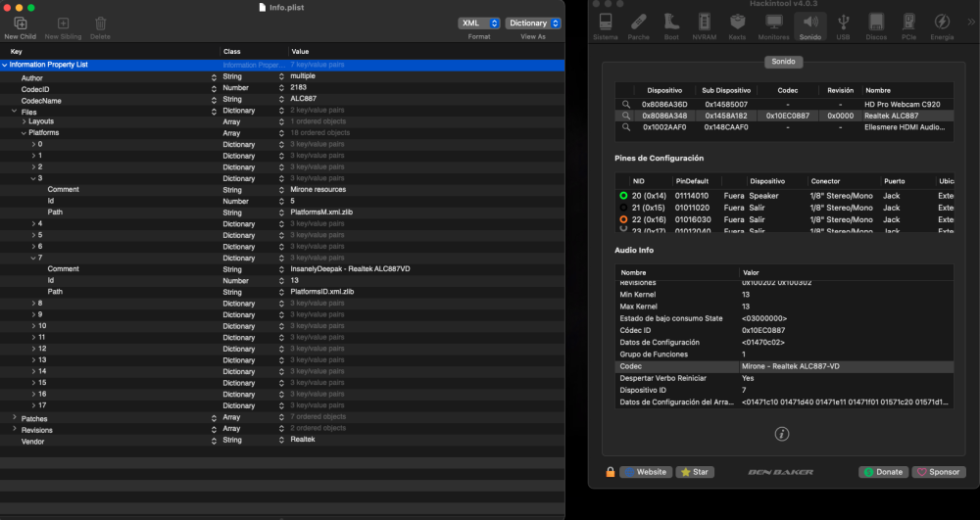The height and width of the screenshot is (520, 980).
Task: Select the Codec row in Audio Info
Action: coord(784,366)
